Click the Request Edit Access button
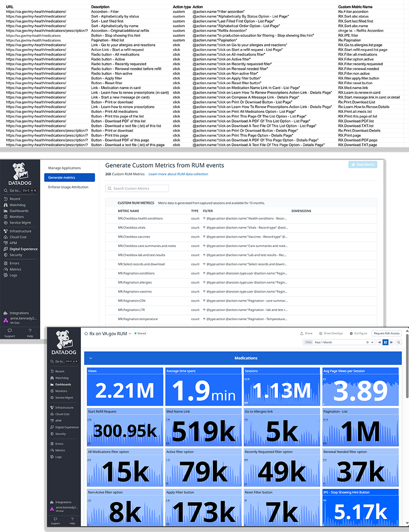Image resolution: width=409 pixels, height=532 pixels. [x=387, y=333]
